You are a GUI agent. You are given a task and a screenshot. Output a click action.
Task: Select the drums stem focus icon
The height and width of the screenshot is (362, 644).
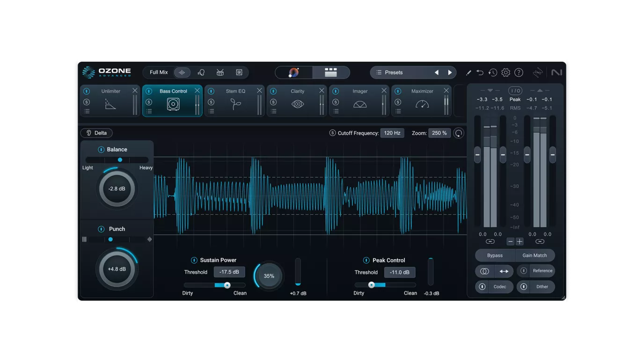(x=220, y=72)
